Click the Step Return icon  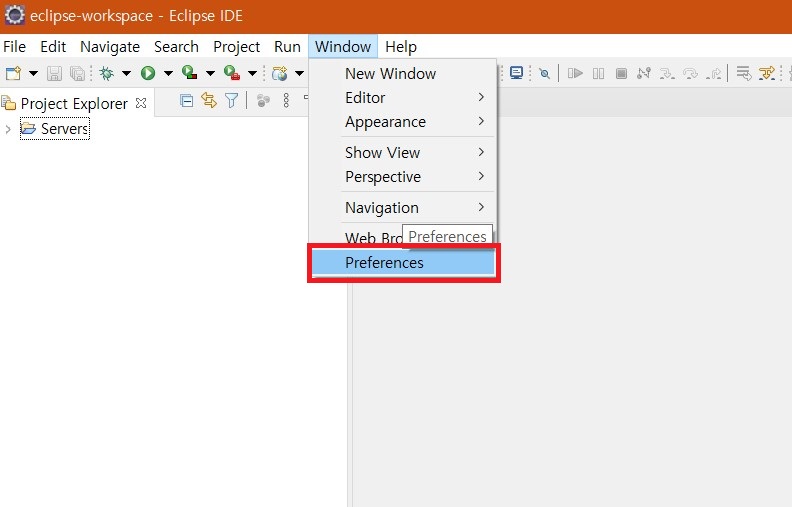click(714, 74)
